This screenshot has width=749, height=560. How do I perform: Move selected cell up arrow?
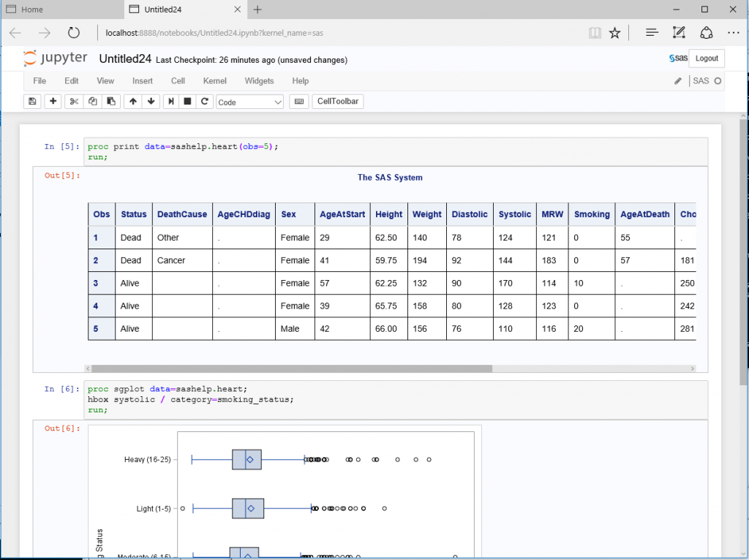(x=132, y=102)
